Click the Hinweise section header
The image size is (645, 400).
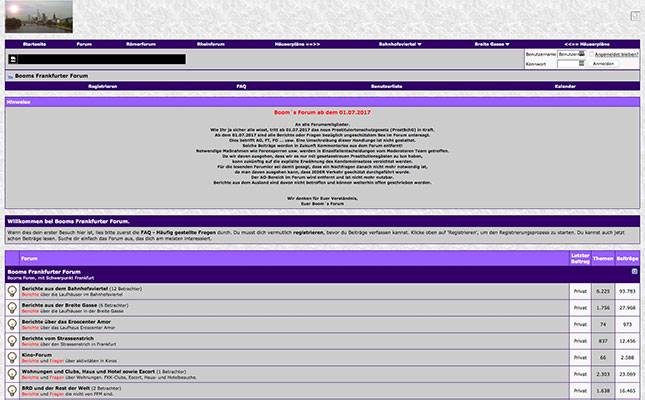[x=322, y=102]
